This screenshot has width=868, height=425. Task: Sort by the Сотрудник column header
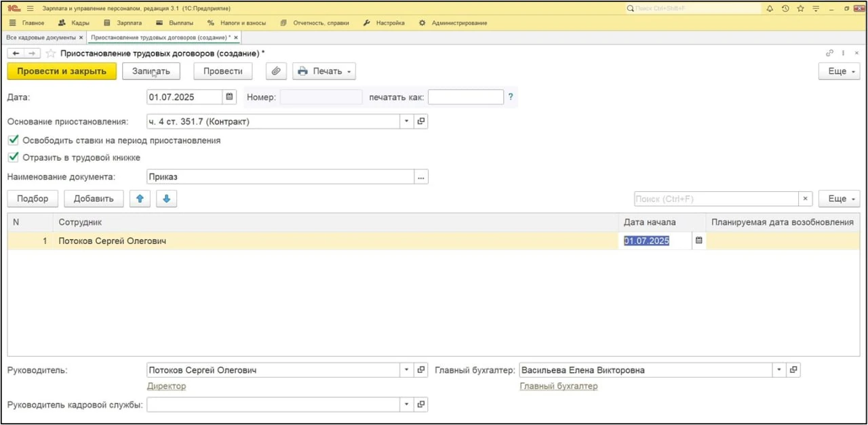pos(336,222)
